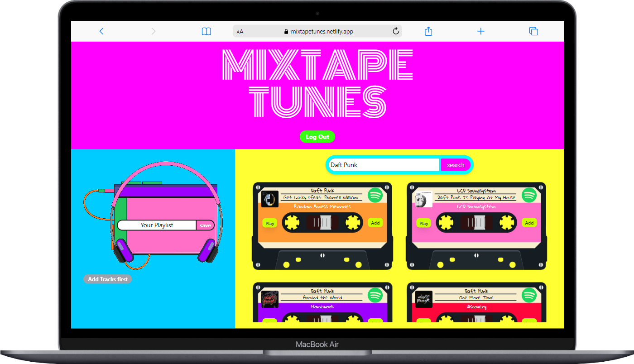The width and height of the screenshot is (634, 364).
Task: Reload the page with the refresh icon
Action: (x=395, y=31)
